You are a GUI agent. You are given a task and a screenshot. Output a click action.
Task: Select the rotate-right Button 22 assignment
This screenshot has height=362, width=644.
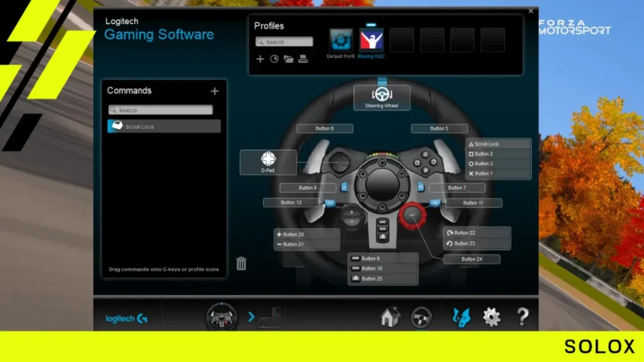(x=477, y=233)
